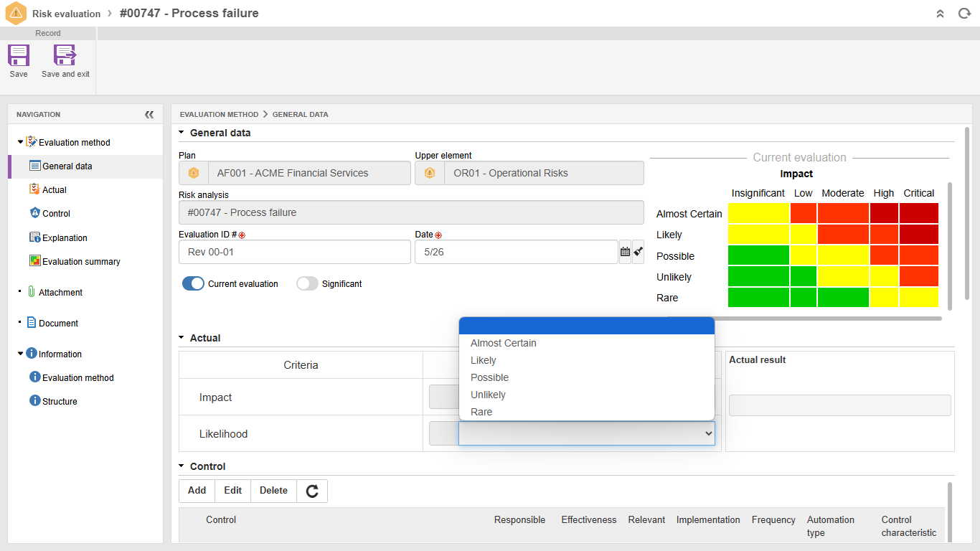Click the refresh icon at top right
980x551 pixels.
[x=964, y=14]
